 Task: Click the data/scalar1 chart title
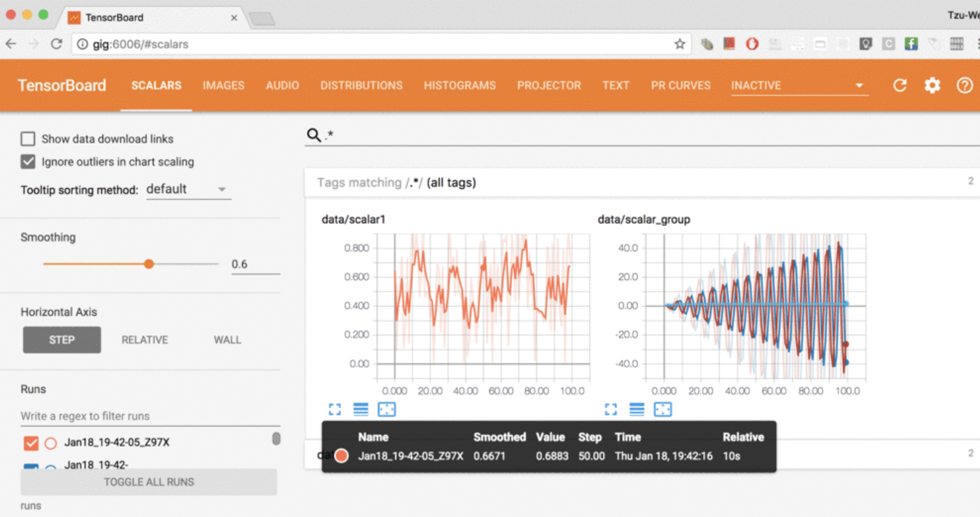[x=354, y=219]
